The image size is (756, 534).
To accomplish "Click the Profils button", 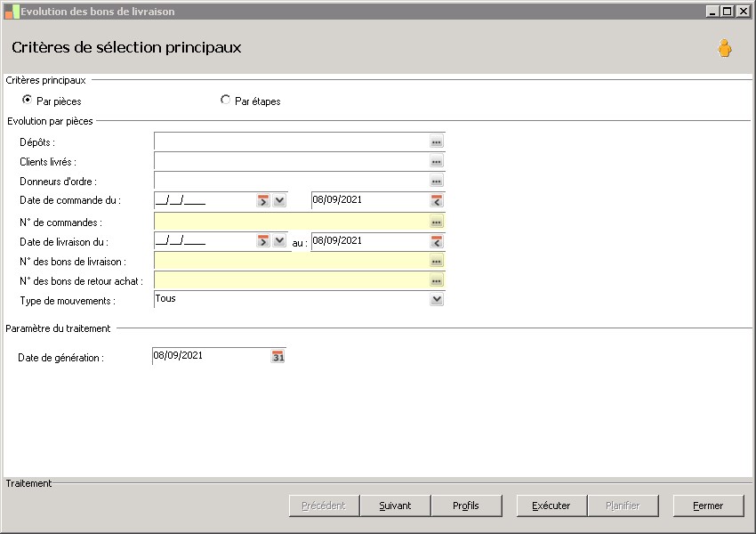I will pyautogui.click(x=466, y=506).
